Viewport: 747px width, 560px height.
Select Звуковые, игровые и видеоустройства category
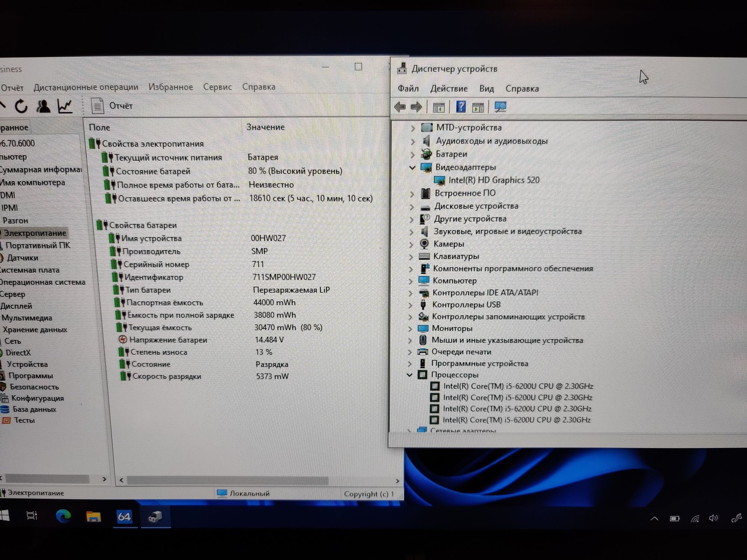508,231
